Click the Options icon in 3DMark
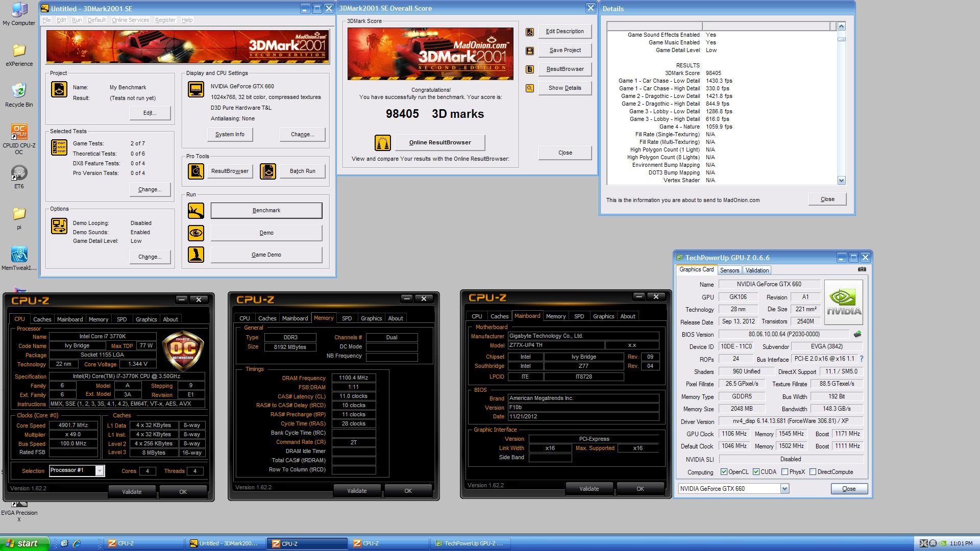Screen dimensions: 980x551 (x=59, y=226)
